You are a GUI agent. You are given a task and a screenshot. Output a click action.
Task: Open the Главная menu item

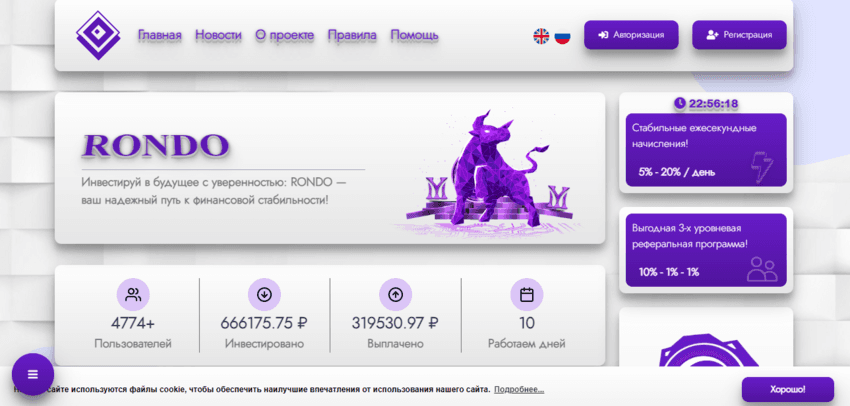click(x=160, y=36)
